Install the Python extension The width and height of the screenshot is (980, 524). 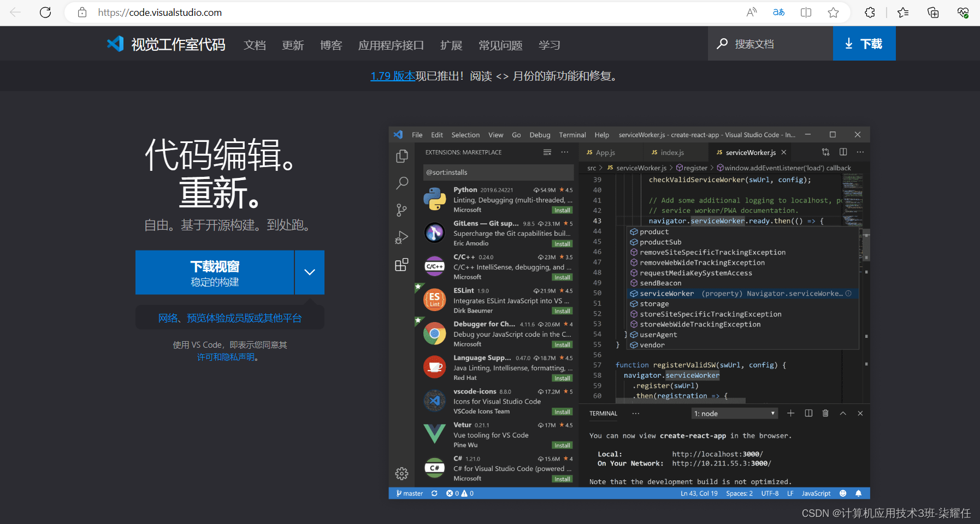[x=562, y=210]
